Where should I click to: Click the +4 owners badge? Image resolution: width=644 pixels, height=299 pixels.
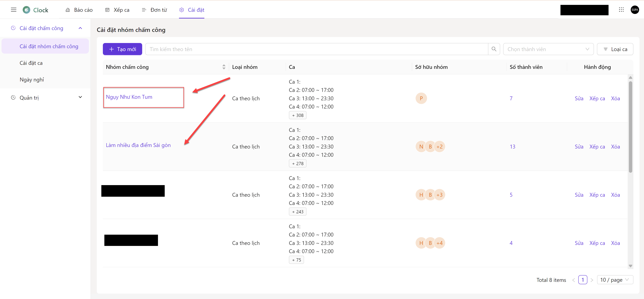click(439, 243)
